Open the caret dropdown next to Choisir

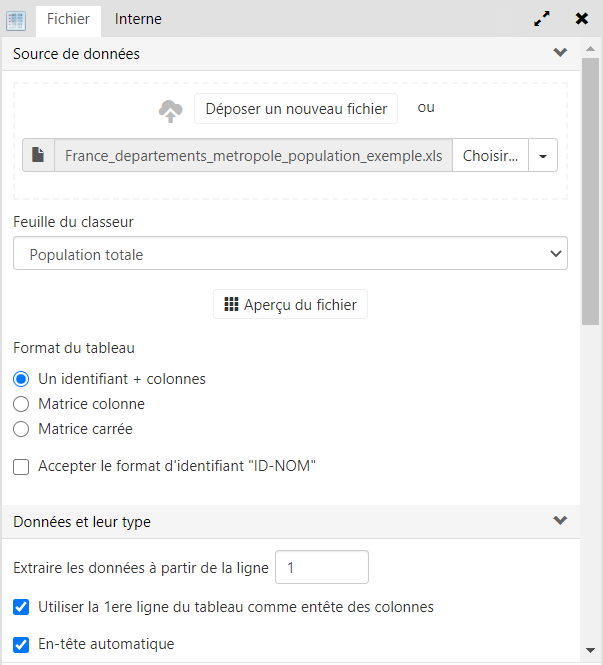point(542,156)
